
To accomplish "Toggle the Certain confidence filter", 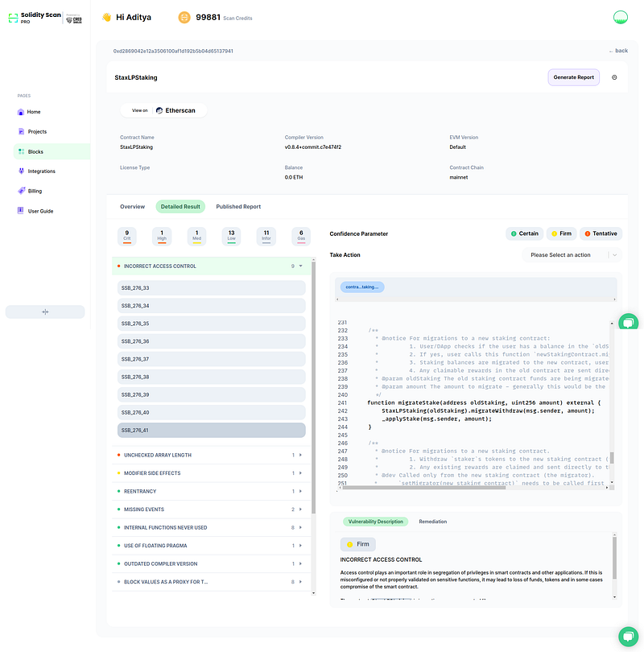I will (523, 233).
